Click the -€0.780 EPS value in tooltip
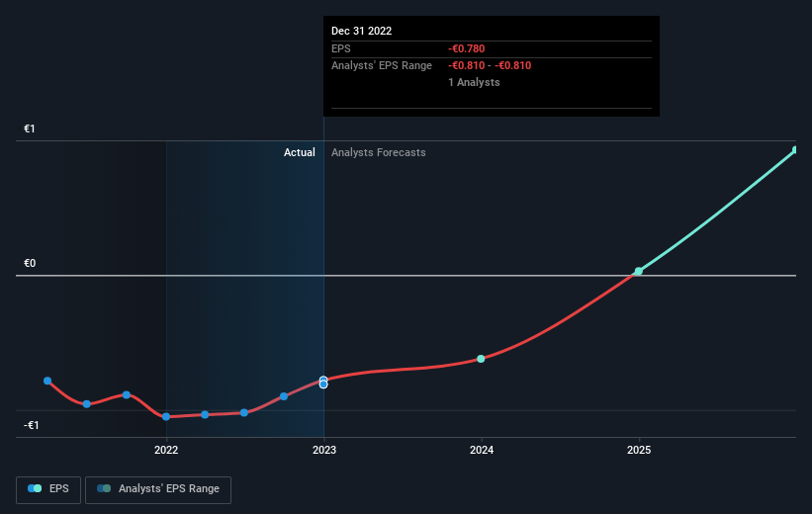The height and width of the screenshot is (514, 812). pyautogui.click(x=467, y=48)
